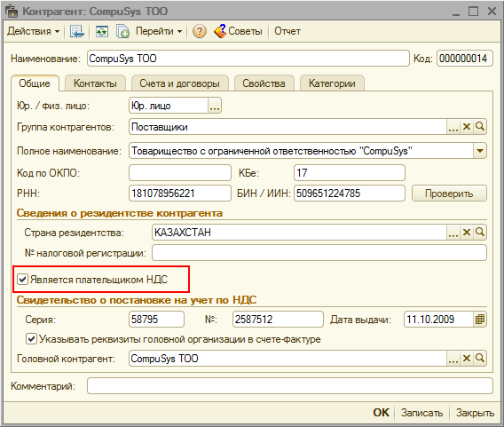Open the Счета и договоры tab

179,83
